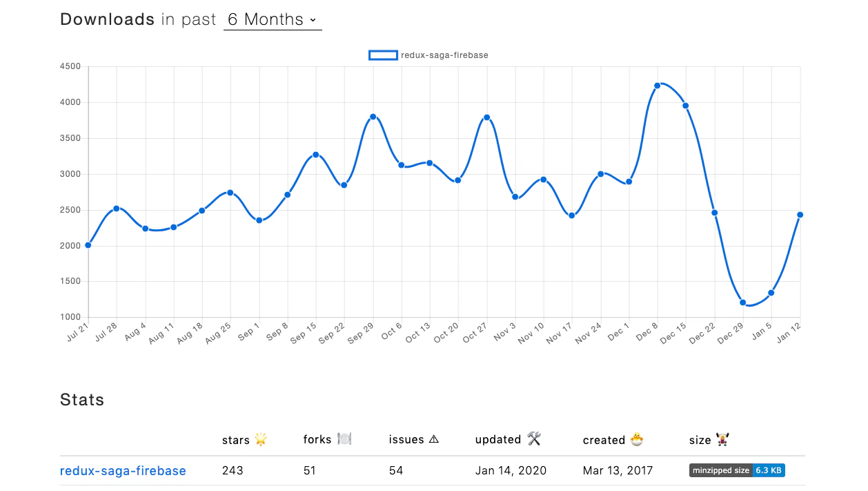Select the Jan 5 data point
868x491 pixels.
coord(771,293)
